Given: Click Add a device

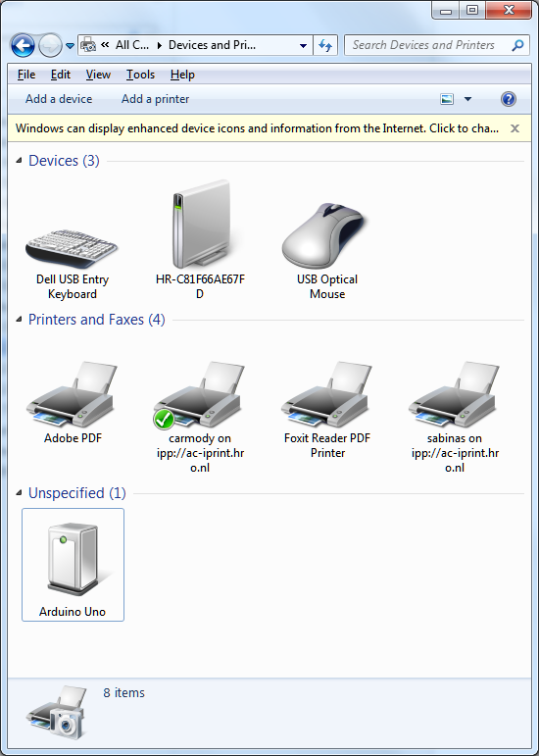Looking at the screenshot, I should pos(59,99).
